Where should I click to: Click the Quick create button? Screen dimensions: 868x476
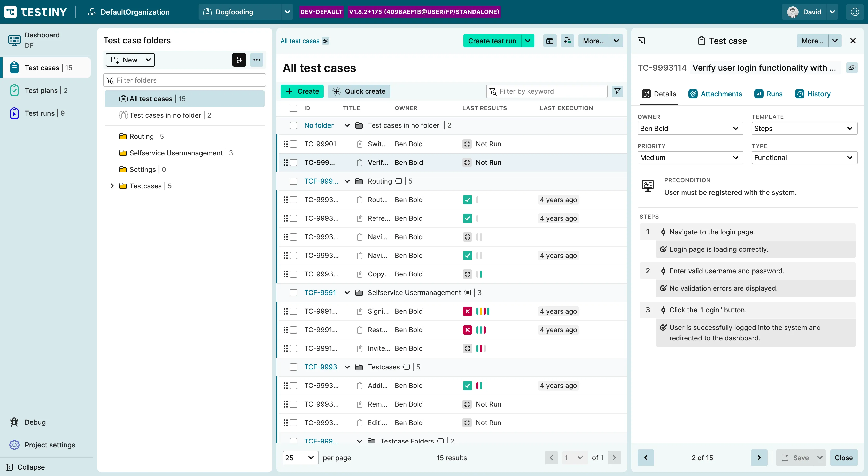coord(359,91)
